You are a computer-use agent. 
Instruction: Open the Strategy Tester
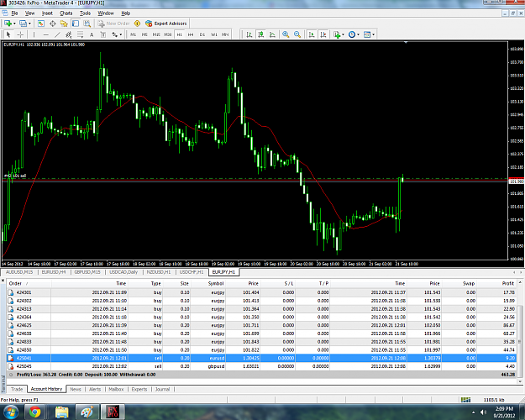pos(87,24)
